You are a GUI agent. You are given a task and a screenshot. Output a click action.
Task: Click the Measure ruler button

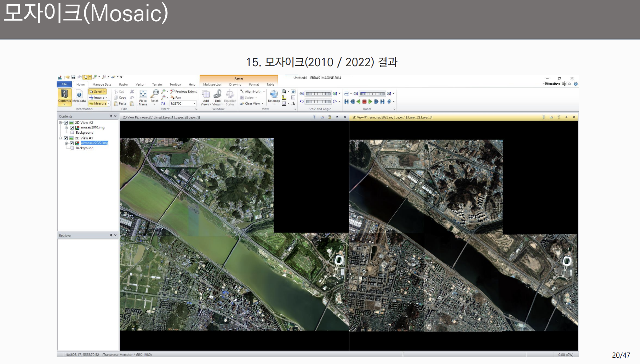(x=98, y=104)
